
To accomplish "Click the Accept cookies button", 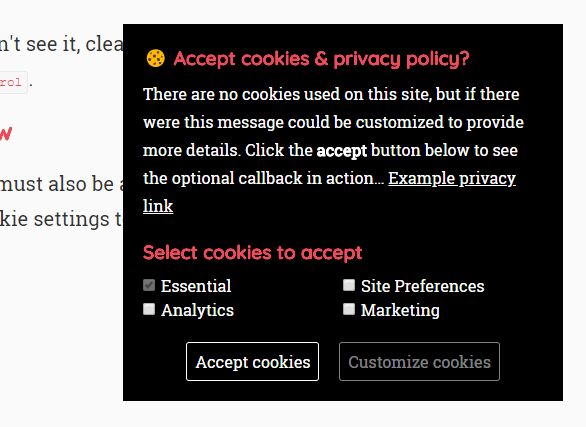I will click(x=253, y=362).
